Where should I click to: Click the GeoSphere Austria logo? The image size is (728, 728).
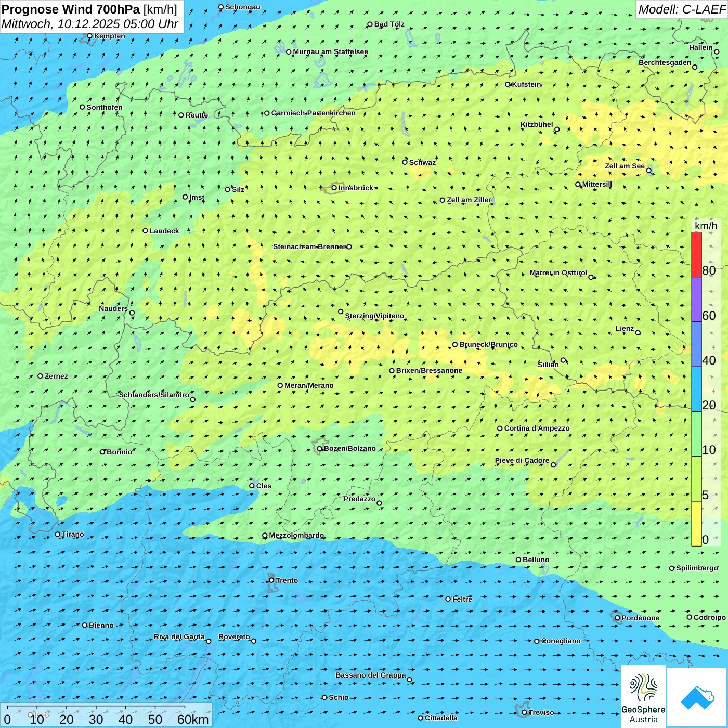(643, 696)
